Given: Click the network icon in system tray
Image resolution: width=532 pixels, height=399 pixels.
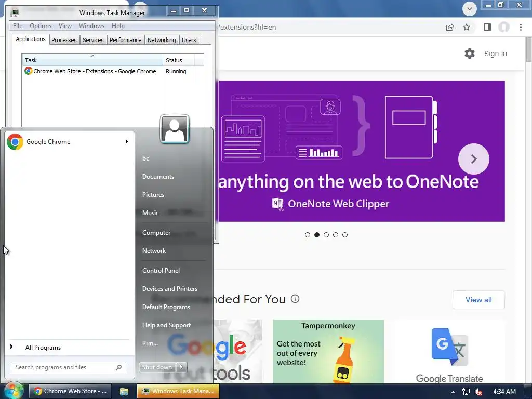Looking at the screenshot, I should click(466, 392).
